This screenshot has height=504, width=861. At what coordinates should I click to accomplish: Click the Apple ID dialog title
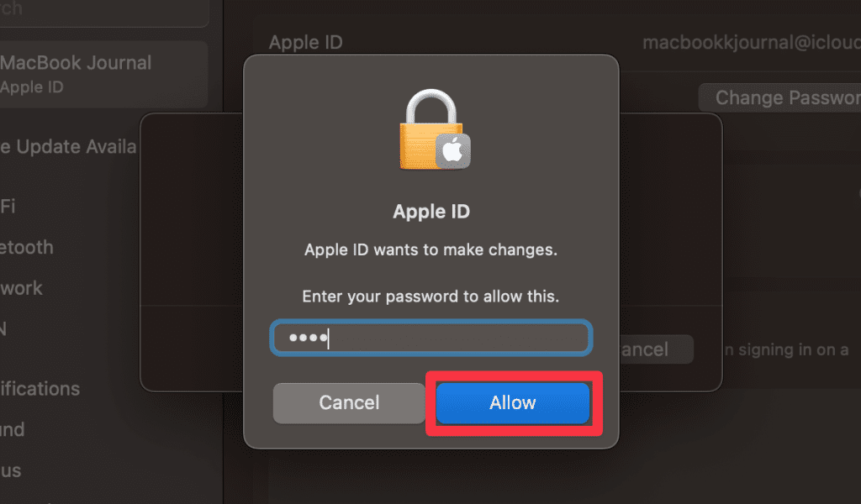pos(431,212)
